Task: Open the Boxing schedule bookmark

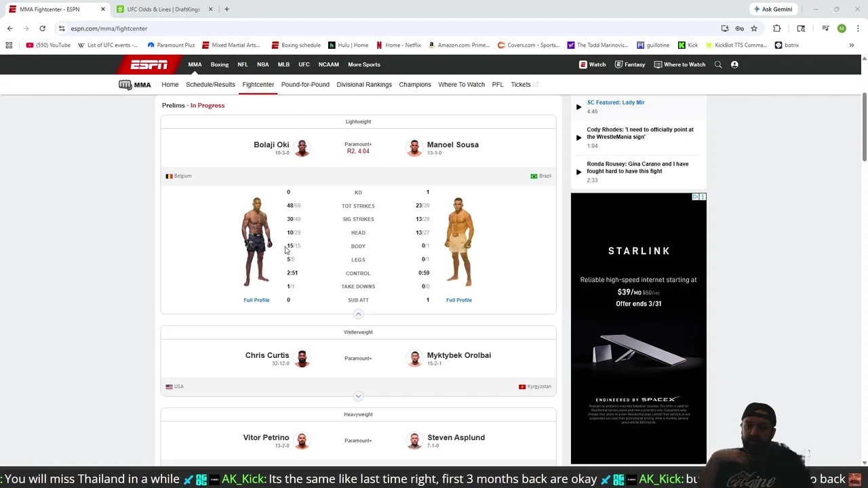Action: (x=296, y=45)
